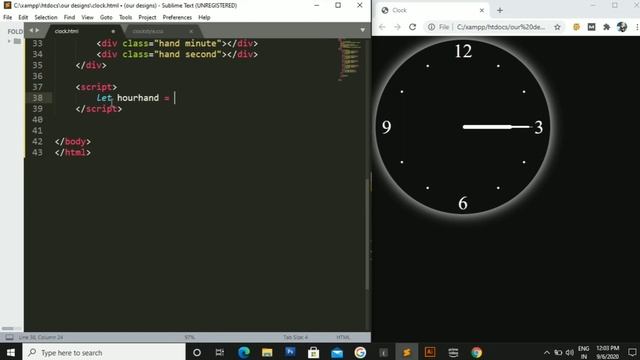Open a new tab in Chrome
Screen dimensions: 640x360
[x=500, y=10]
